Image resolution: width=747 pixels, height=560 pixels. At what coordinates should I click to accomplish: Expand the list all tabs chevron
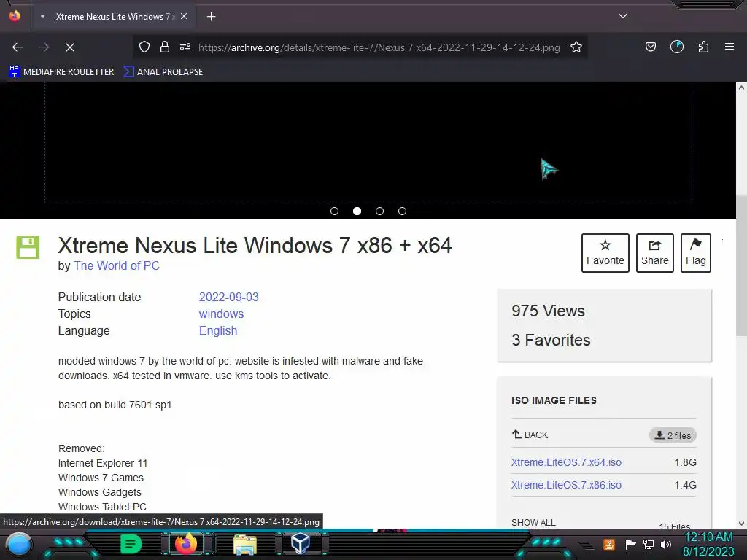[623, 16]
